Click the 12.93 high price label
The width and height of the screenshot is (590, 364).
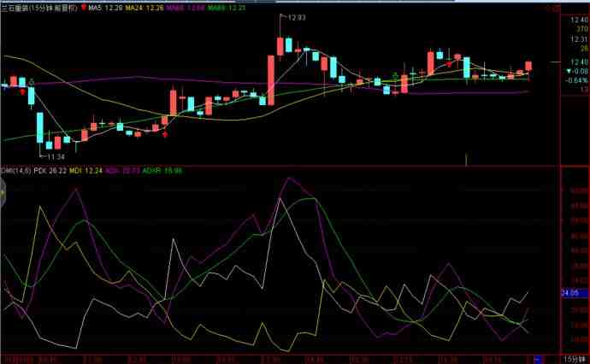(297, 17)
